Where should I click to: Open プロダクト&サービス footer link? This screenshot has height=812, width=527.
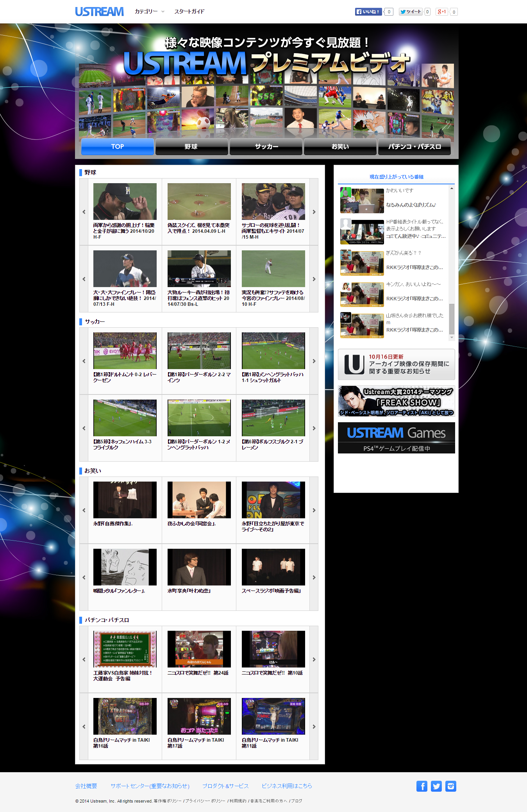tap(225, 786)
